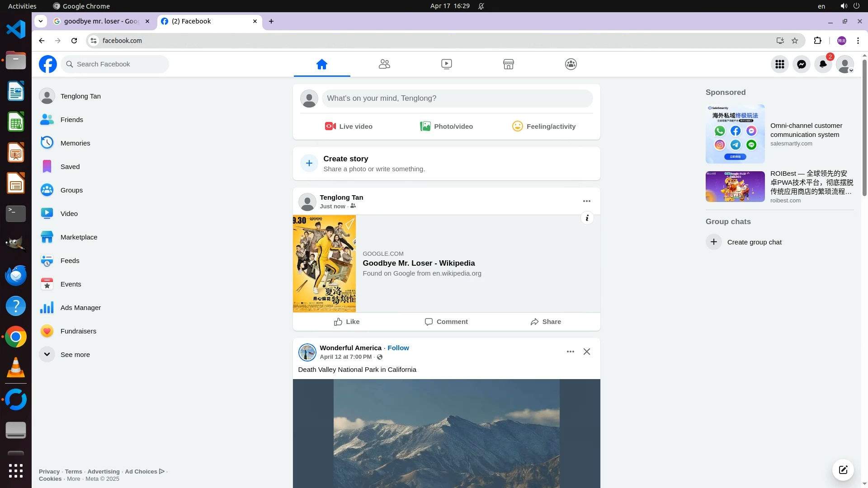Open the notifications bell
The image size is (868, 488).
tap(823, 64)
